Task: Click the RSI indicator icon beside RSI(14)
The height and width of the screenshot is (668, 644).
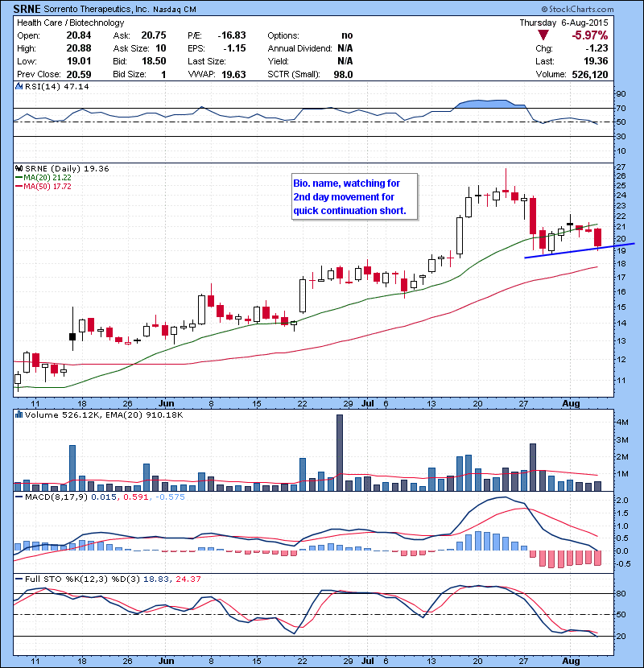Action: pyautogui.click(x=19, y=86)
